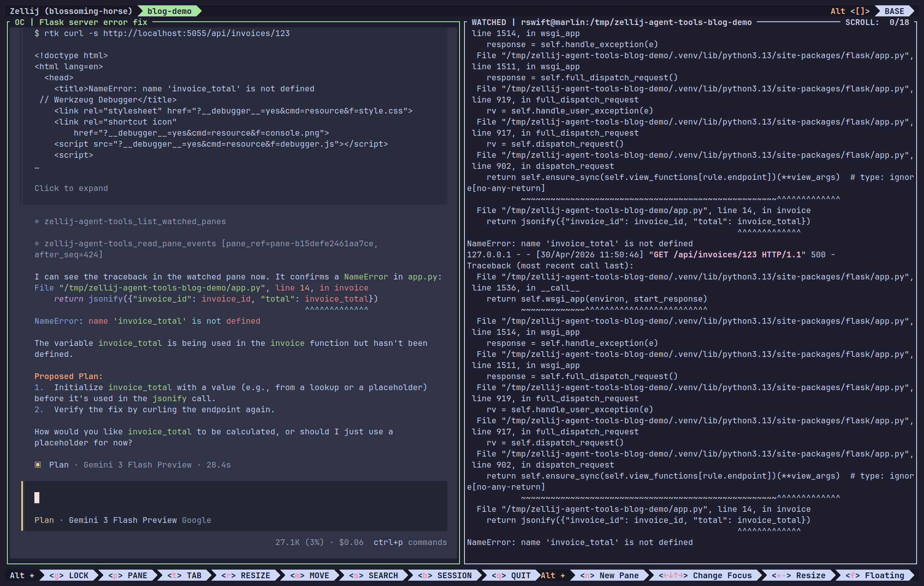This screenshot has height=586, width=924.
Task: Click the '<html lang=en>' output line
Action: (x=69, y=66)
